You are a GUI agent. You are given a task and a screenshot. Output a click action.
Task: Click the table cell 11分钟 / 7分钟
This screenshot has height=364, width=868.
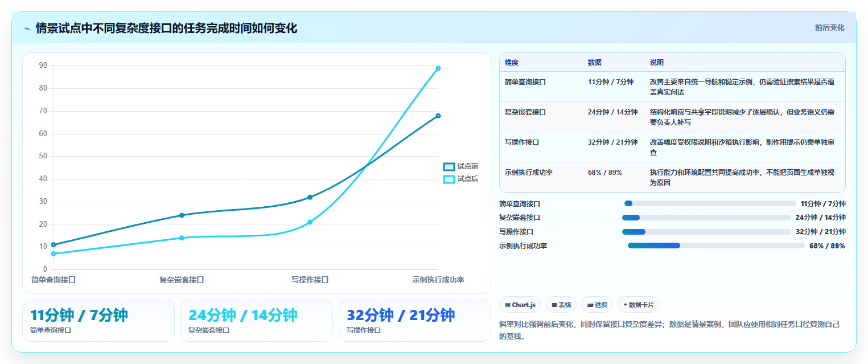611,82
